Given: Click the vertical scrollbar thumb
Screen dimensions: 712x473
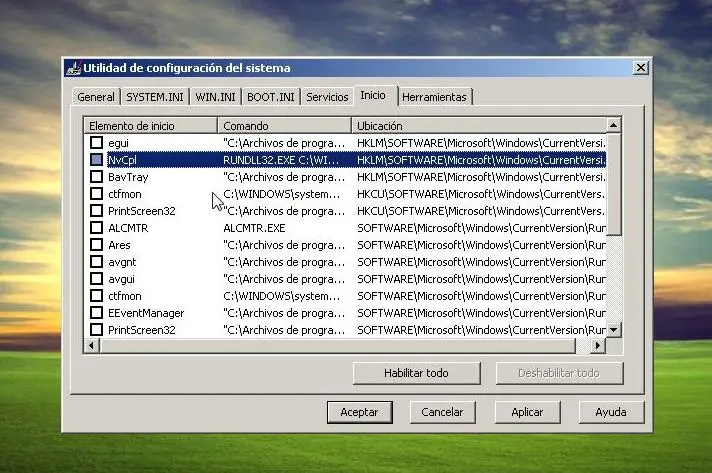Looking at the screenshot, I should click(614, 184).
